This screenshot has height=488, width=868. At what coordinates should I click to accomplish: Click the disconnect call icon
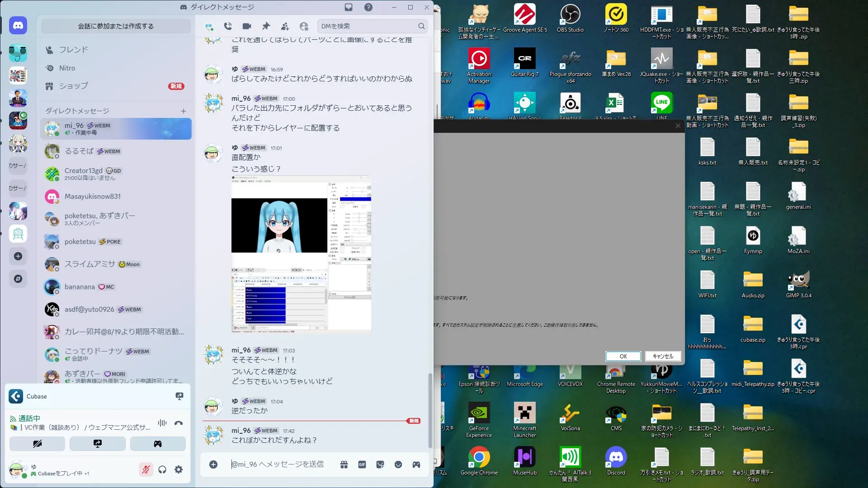179,423
